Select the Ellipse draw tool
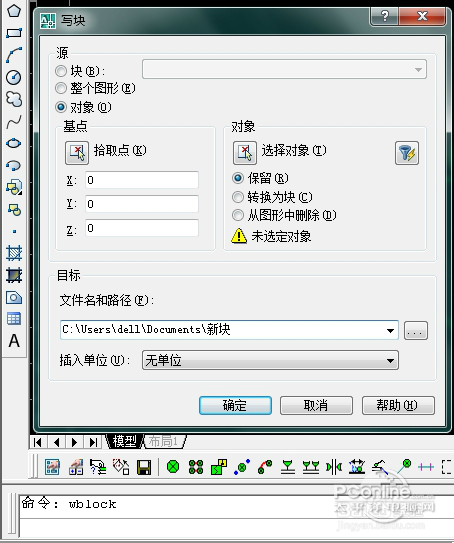 click(x=14, y=143)
